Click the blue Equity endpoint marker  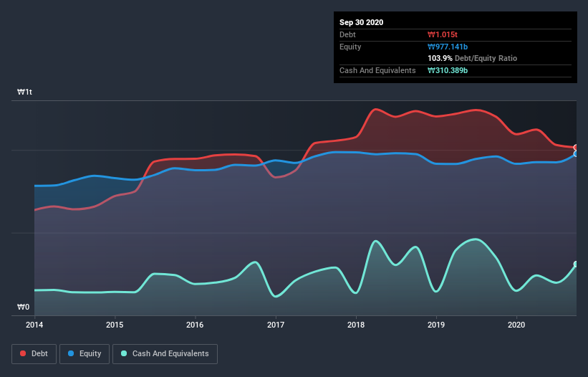click(x=576, y=154)
